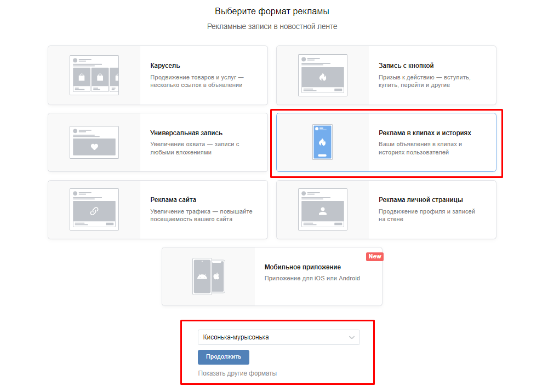Click the Реклама личной страницы person illustration
The height and width of the screenshot is (392, 548).
pos(323,210)
